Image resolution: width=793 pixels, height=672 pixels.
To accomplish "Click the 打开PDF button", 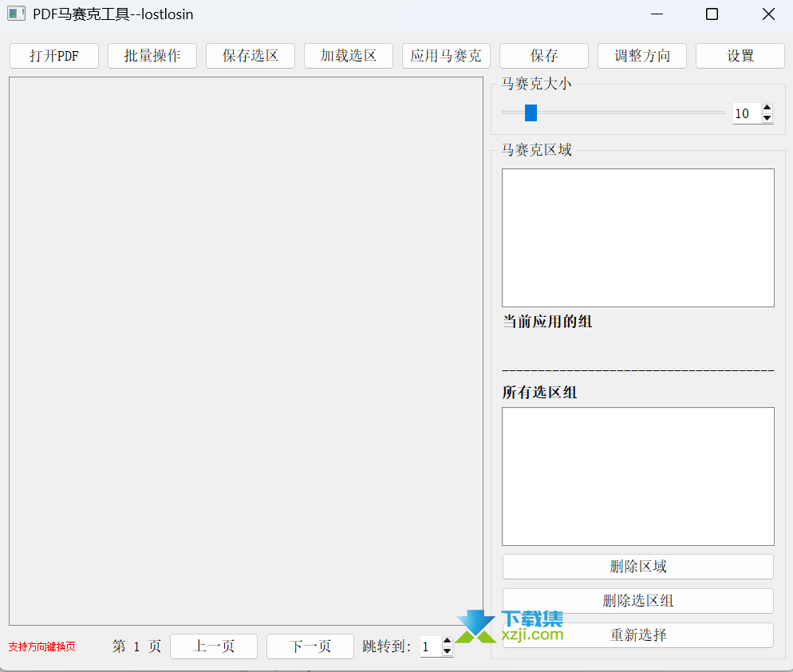I will click(54, 56).
